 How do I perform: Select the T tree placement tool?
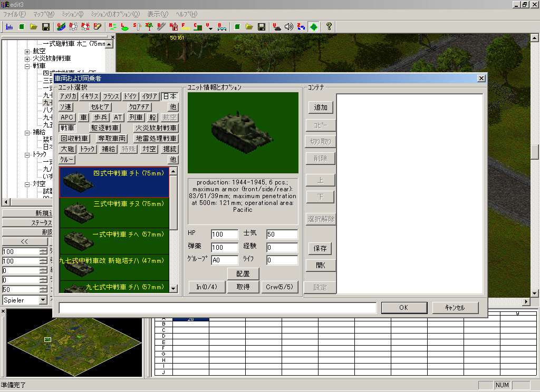(x=149, y=27)
